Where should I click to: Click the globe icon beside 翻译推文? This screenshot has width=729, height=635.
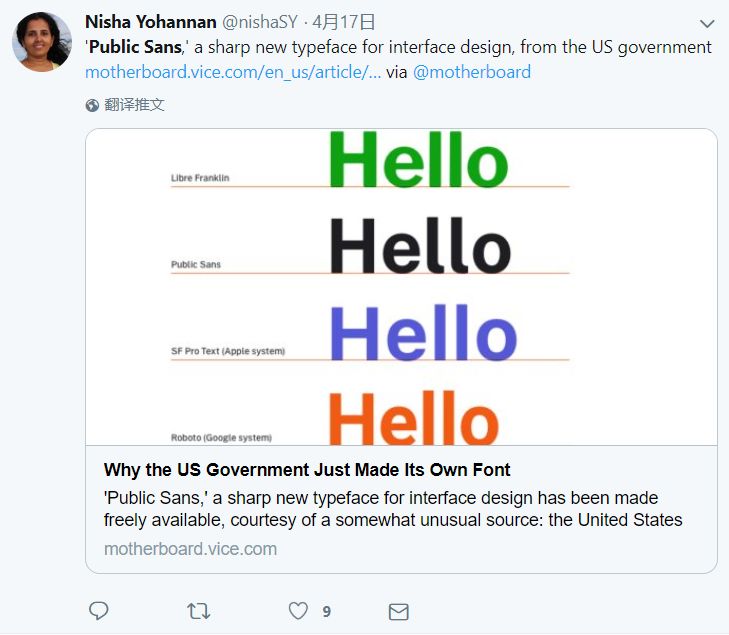[92, 105]
